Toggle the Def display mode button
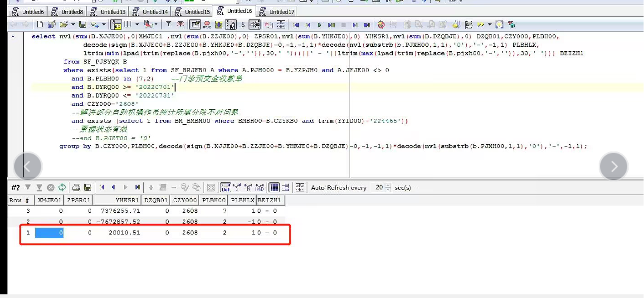 225,187
